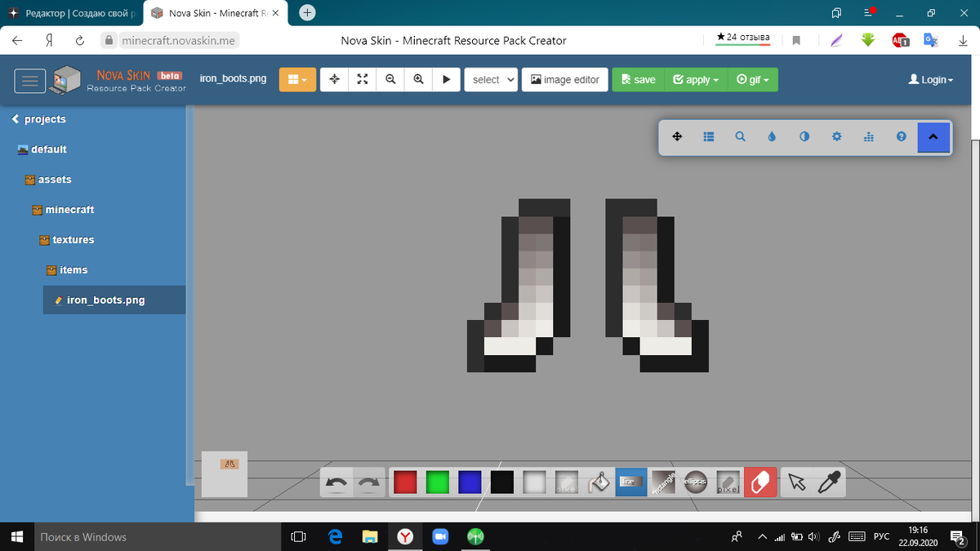Open File Explorer in taskbar

click(x=370, y=537)
